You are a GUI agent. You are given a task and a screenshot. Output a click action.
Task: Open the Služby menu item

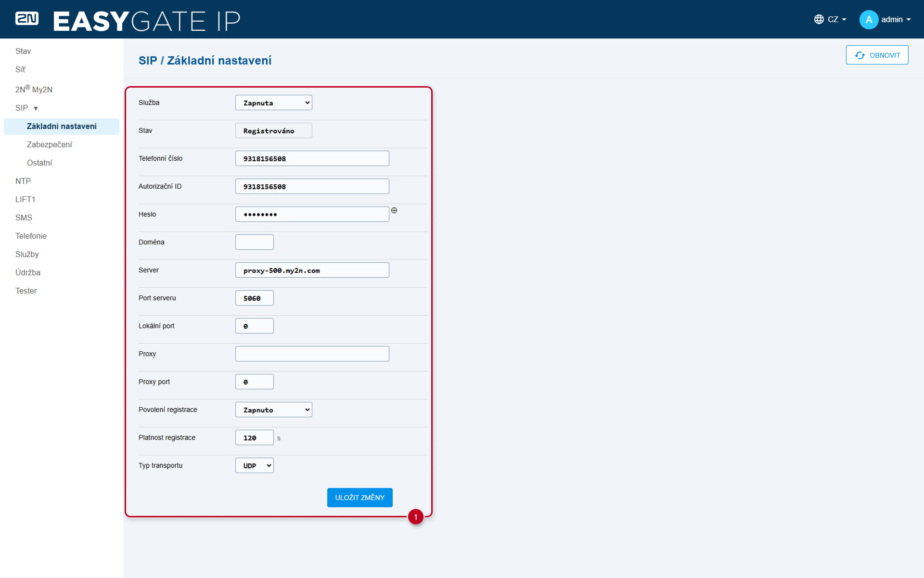click(27, 254)
